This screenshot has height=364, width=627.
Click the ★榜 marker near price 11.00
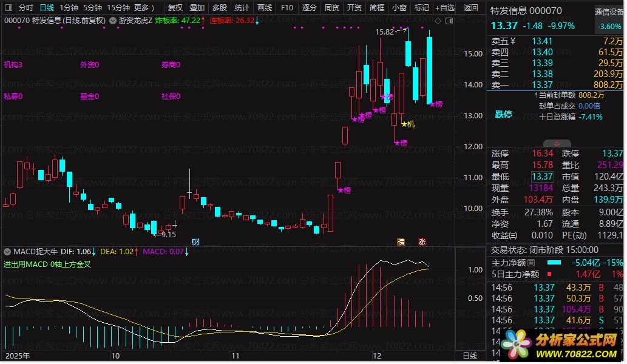tap(344, 190)
